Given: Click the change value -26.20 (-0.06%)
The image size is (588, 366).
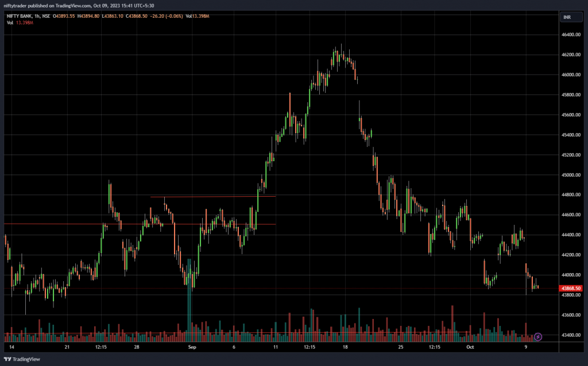Looking at the screenshot, I should tap(166, 16).
